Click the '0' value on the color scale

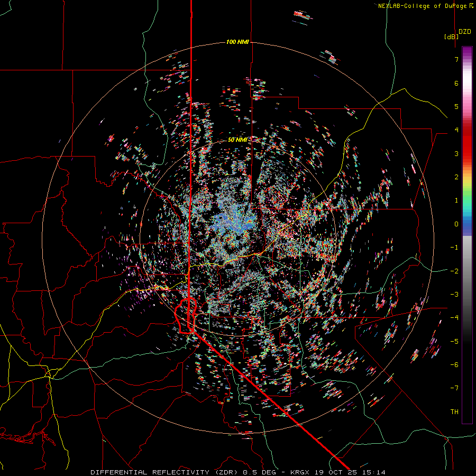click(456, 224)
